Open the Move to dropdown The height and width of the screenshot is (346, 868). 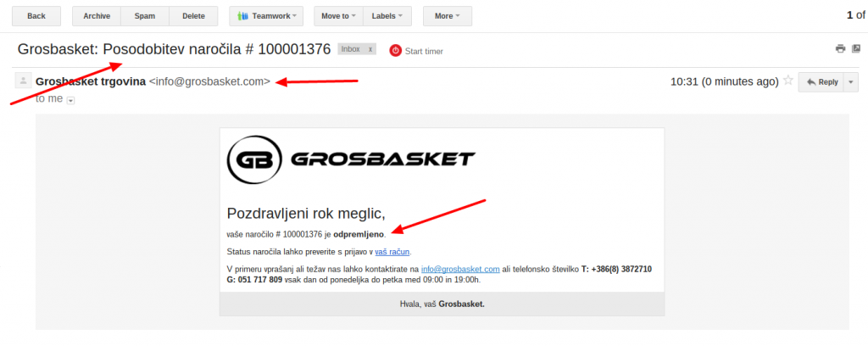[x=338, y=16]
